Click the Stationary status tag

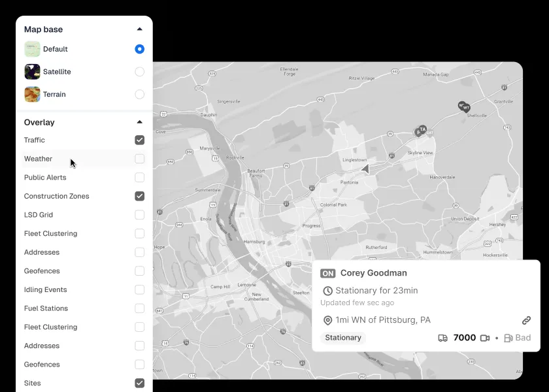click(x=342, y=338)
